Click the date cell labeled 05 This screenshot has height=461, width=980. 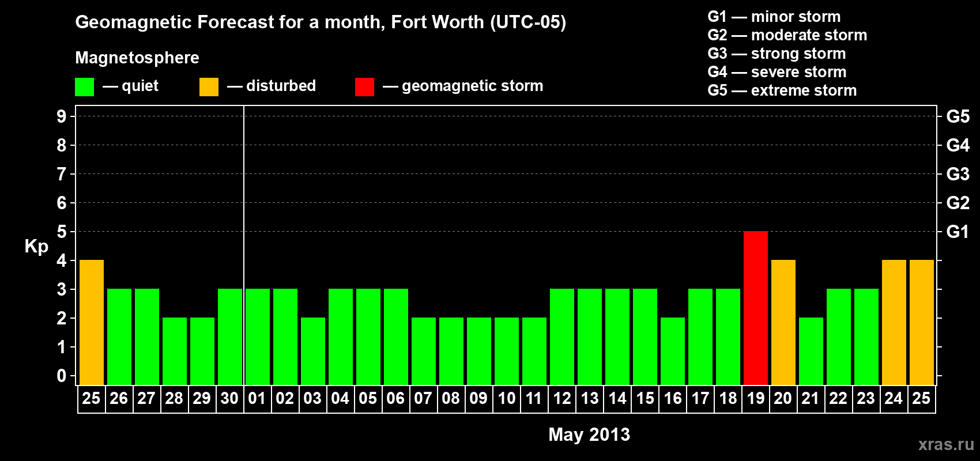point(368,399)
